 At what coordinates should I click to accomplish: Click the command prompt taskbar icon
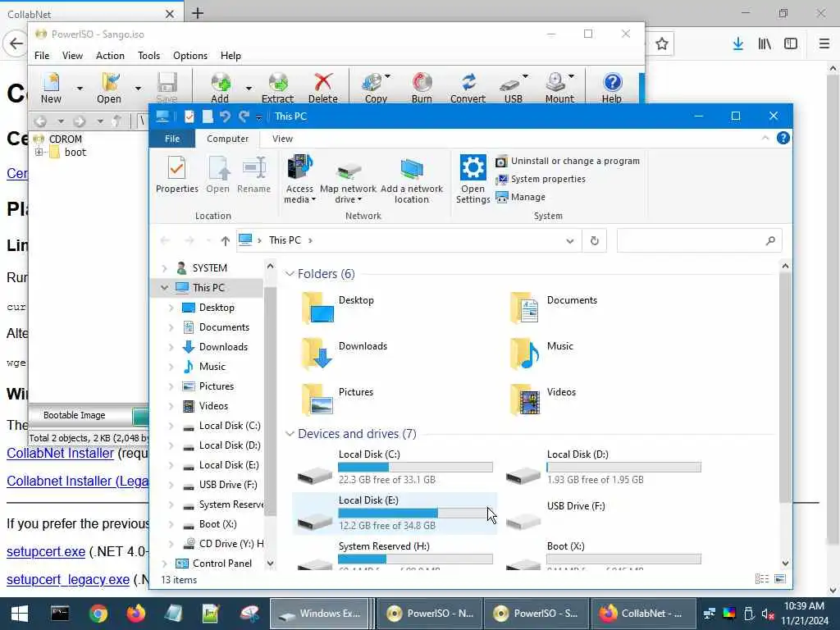tap(60, 614)
